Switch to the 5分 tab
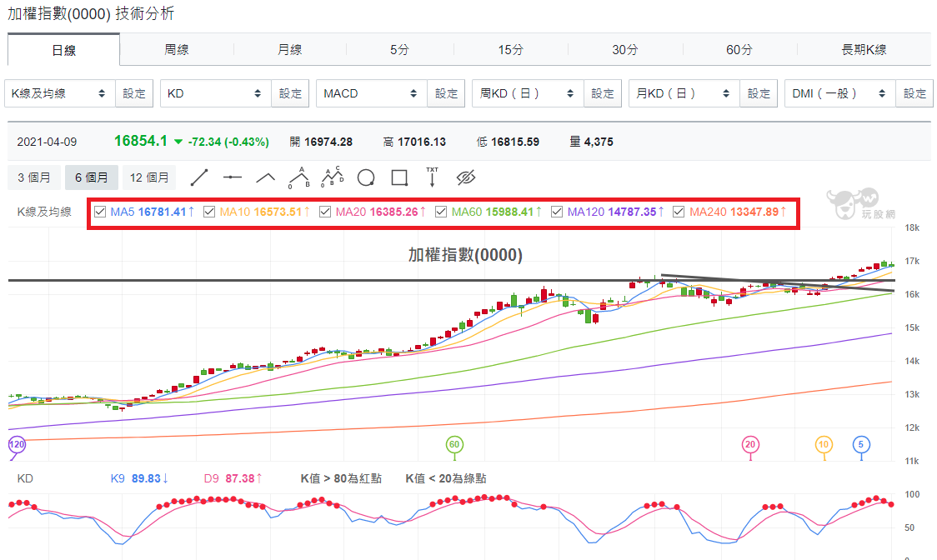Viewport: 937px width, 560px height. pos(400,50)
